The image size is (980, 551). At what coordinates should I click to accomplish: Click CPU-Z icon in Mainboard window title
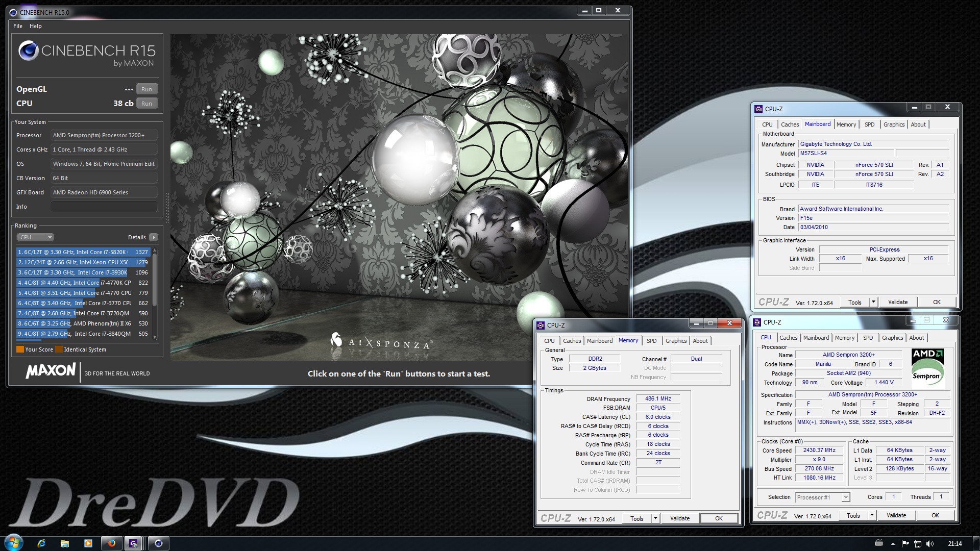758,109
